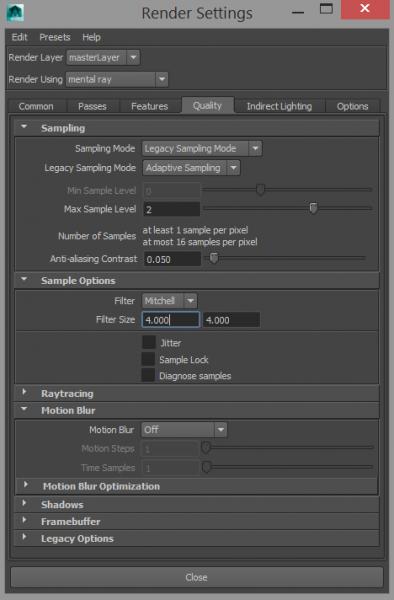Enable the Sample Lock checkbox
Screen dimensions: 394x600
point(148,359)
